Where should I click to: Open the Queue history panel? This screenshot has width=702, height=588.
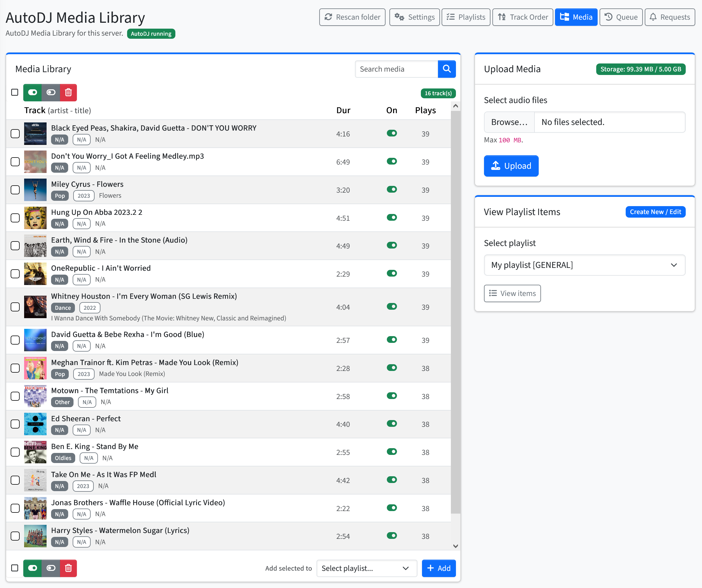click(x=621, y=17)
